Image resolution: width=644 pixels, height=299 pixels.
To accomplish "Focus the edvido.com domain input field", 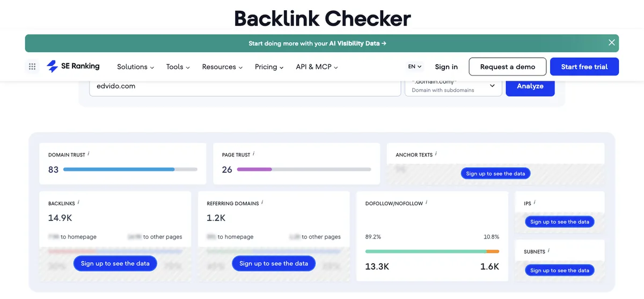I will coord(245,86).
